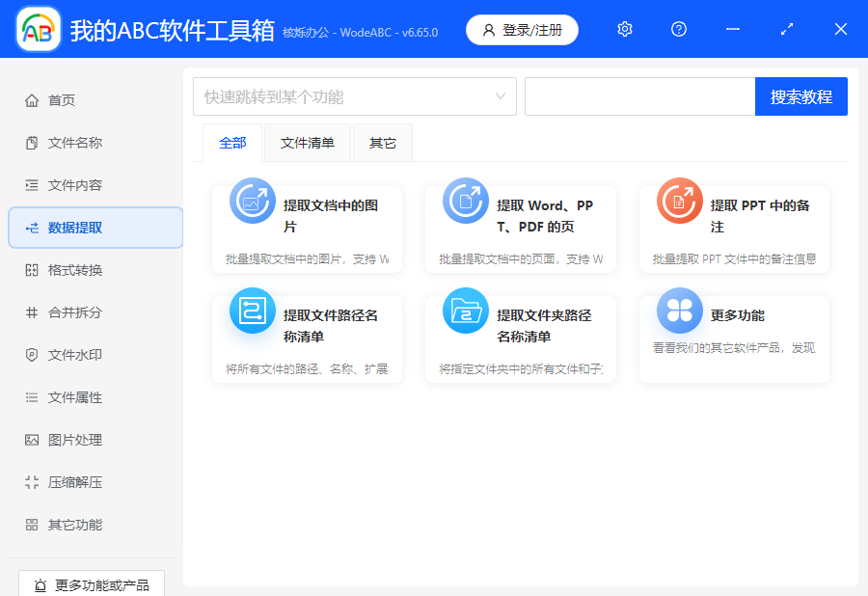
Task: Focus the tutorial search input field
Action: point(640,96)
